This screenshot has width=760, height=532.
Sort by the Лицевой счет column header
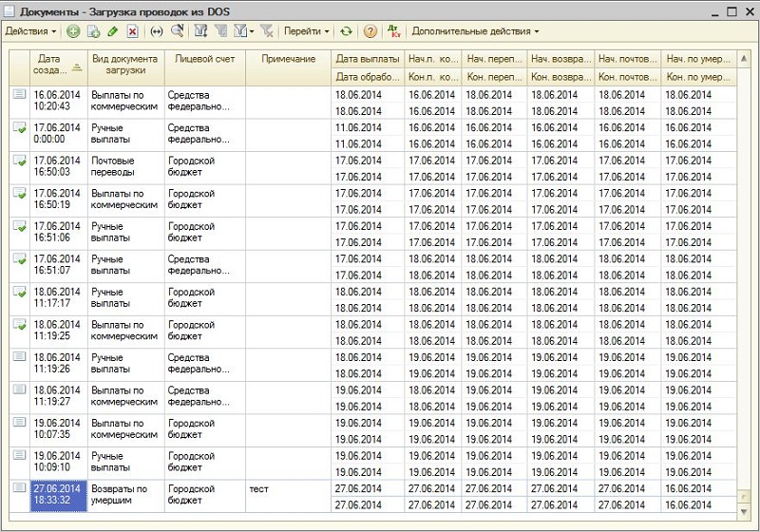(204, 59)
